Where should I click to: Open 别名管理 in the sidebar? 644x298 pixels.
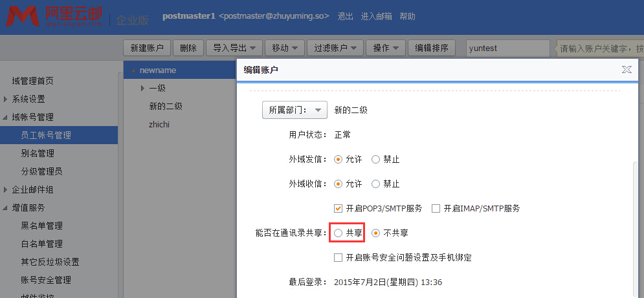point(38,153)
